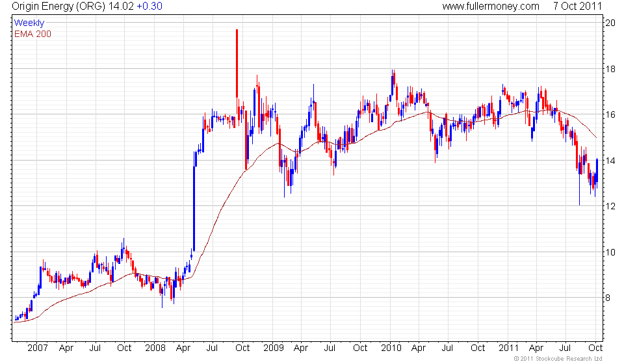Click the 20 price level on right axis

coord(610,23)
